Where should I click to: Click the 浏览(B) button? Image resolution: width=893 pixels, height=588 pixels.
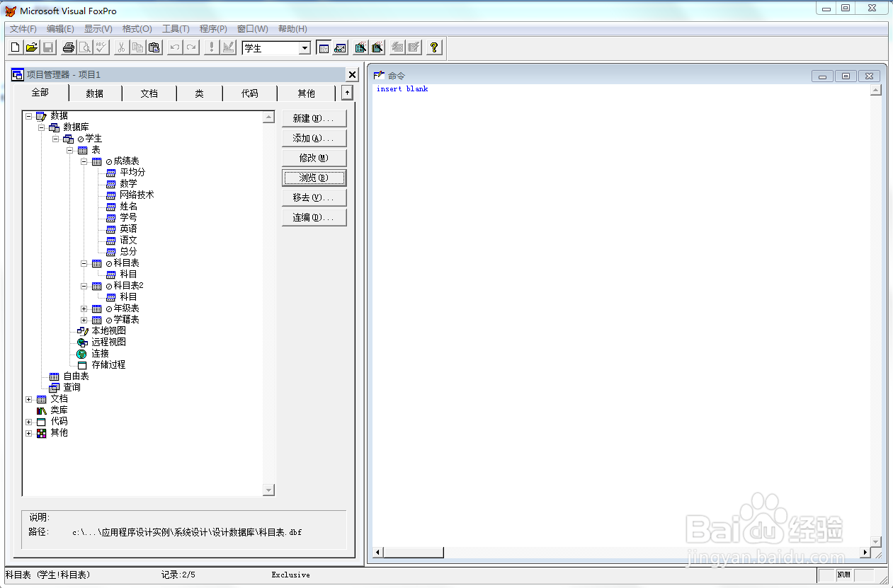[314, 178]
